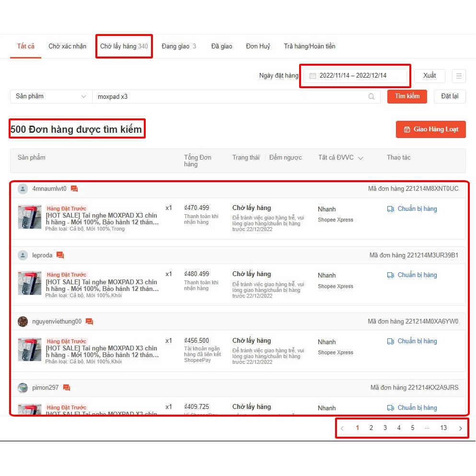This screenshot has width=476, height=476.
Task: Click the Đếm ngược column header
Action: point(285,158)
